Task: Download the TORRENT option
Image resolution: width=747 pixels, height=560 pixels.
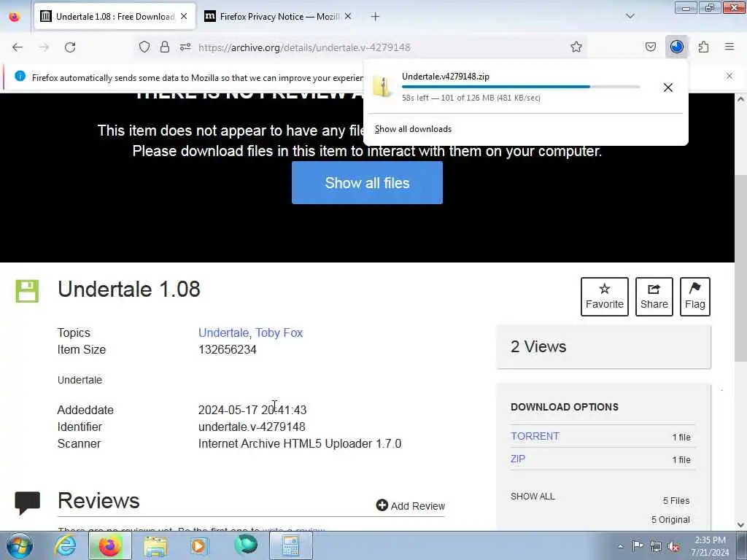Action: tap(535, 436)
